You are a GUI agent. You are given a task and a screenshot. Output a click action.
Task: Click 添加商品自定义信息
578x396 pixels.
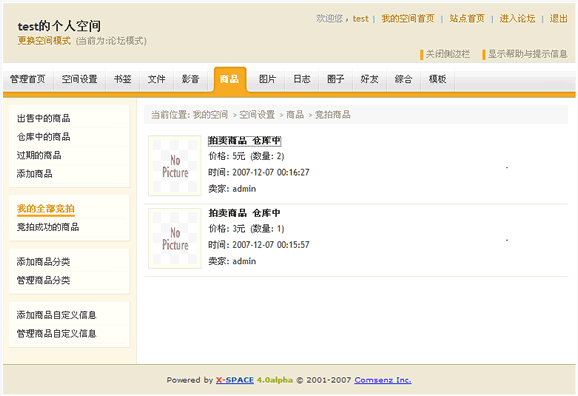[x=57, y=315]
